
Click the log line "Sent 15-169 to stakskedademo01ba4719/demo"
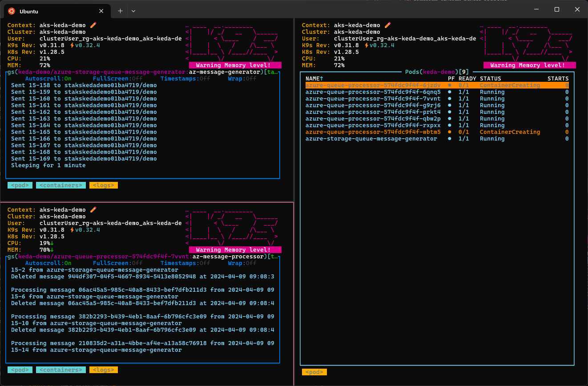[x=84, y=159]
